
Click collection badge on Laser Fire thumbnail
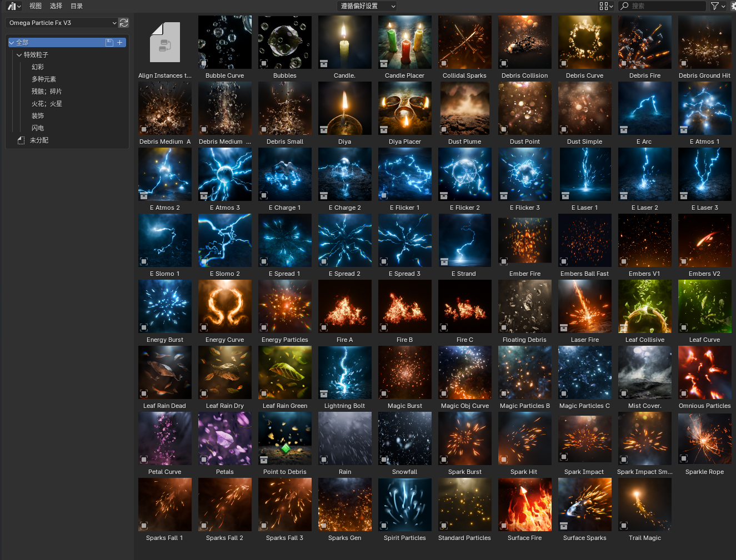[564, 327]
